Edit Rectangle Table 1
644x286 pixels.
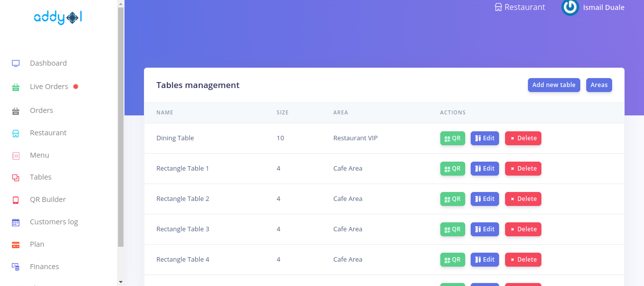click(484, 169)
